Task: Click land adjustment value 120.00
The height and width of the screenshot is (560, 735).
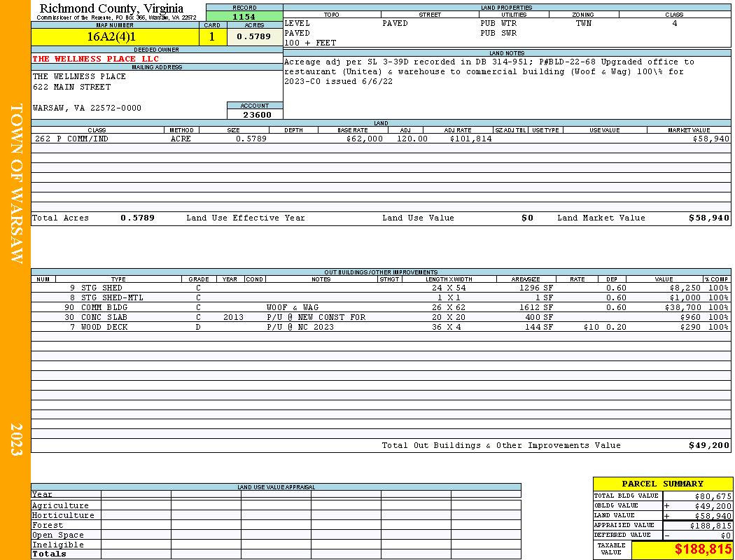Action: tap(412, 139)
